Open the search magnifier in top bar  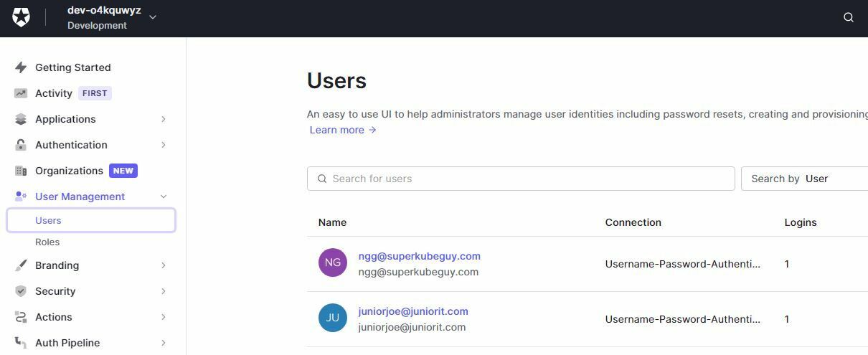[x=849, y=17]
